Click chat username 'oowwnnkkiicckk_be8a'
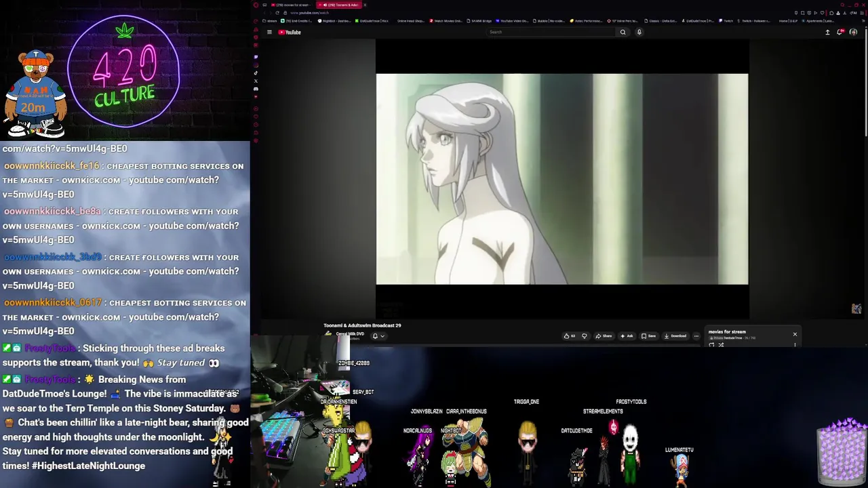Screen dimensions: 868x488 point(52,211)
